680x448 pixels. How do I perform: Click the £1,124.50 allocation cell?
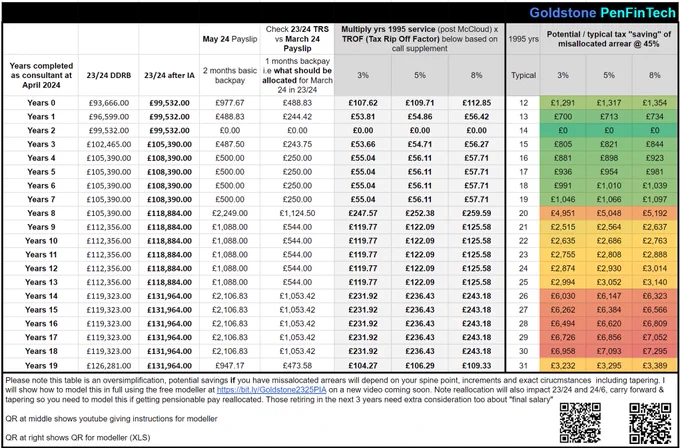(297, 213)
